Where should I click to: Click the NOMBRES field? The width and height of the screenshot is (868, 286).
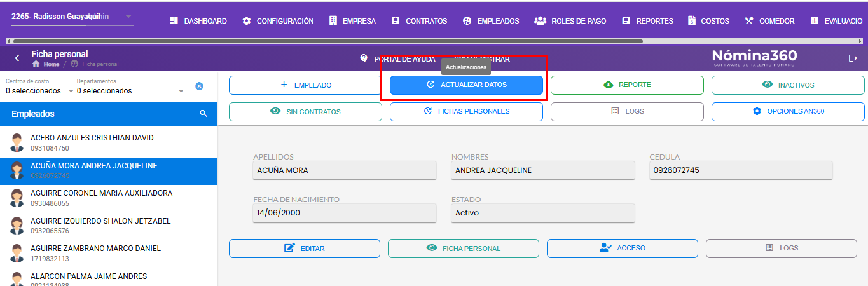point(543,170)
